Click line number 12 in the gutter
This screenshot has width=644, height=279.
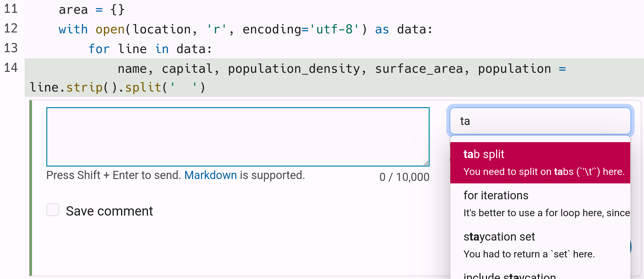pos(11,28)
